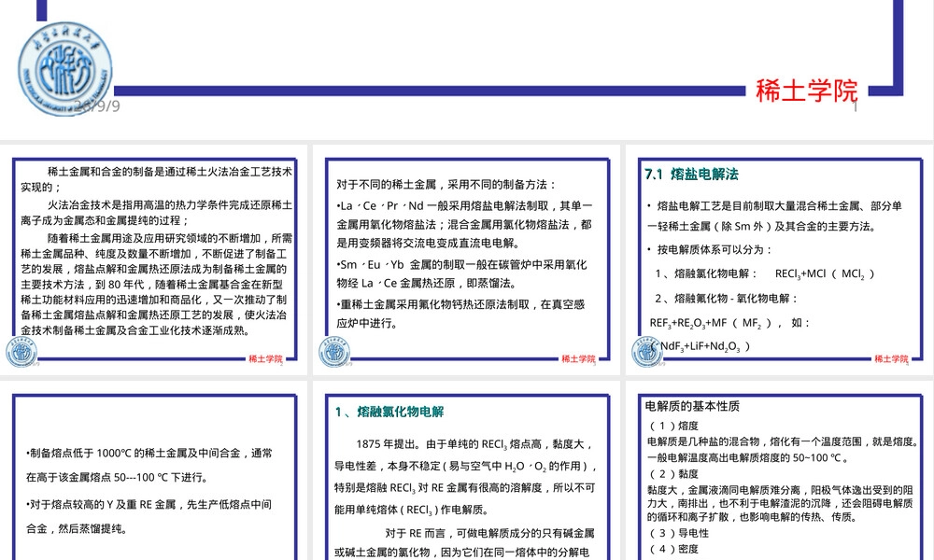Click the sentence starting 黏度大，金属液滴同电解质难分离
The width and height of the screenshot is (934, 560).
780,503
